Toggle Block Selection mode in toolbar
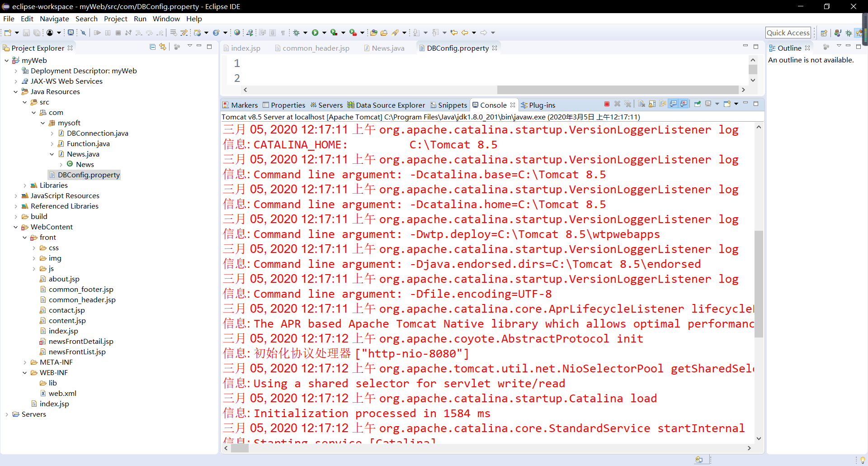This screenshot has width=868, height=466. coord(273,33)
